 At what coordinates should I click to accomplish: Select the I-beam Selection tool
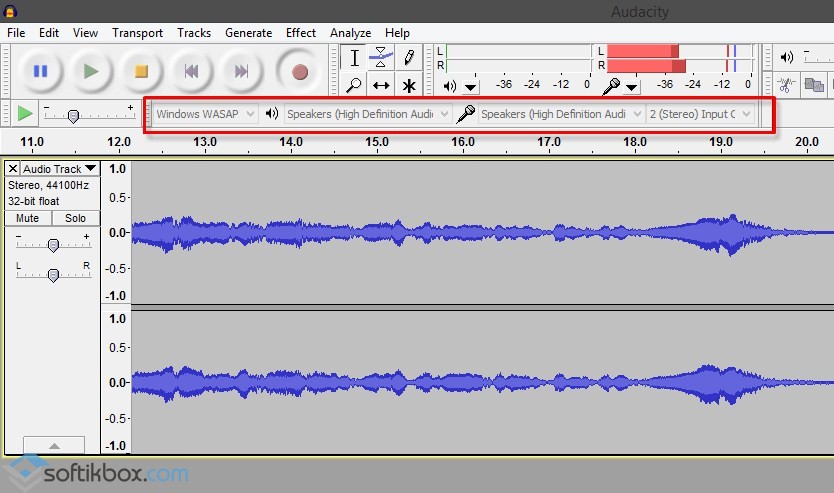354,58
